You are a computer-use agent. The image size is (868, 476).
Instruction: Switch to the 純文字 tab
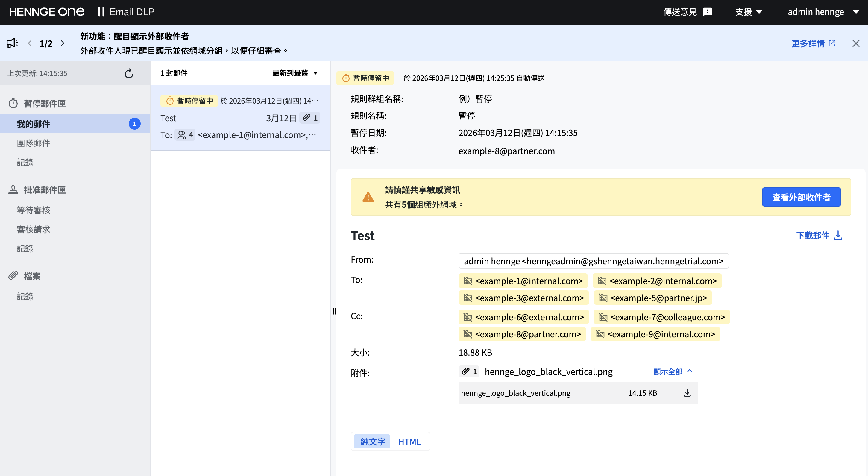pos(372,441)
